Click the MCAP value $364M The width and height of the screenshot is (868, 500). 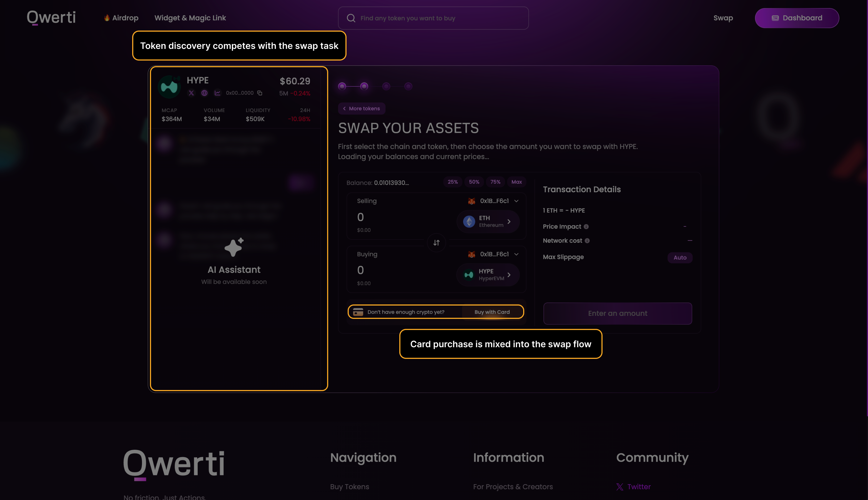[x=172, y=119]
